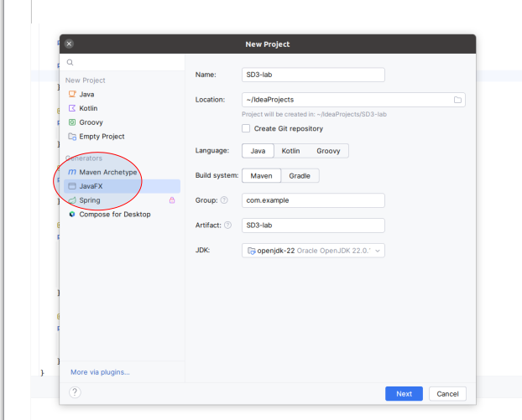Click the Kotlin logo icon
This screenshot has width=522, height=420.
pyautogui.click(x=72, y=108)
